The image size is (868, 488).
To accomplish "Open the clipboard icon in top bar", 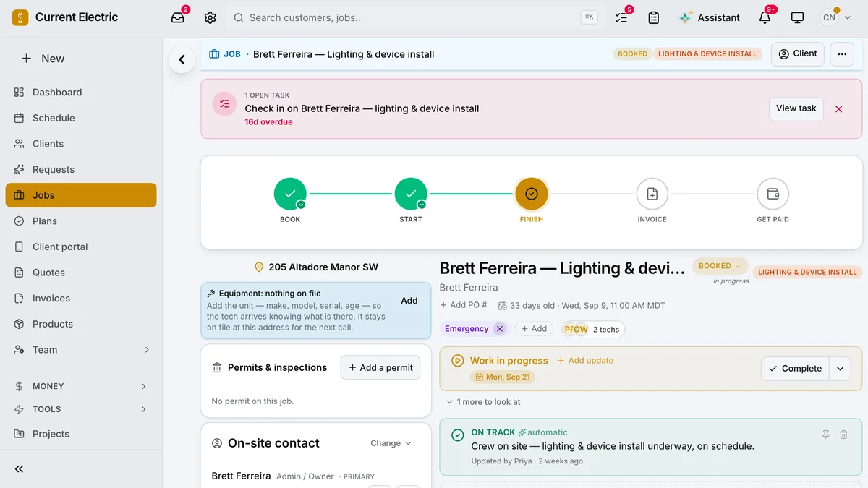I will [x=654, y=17].
